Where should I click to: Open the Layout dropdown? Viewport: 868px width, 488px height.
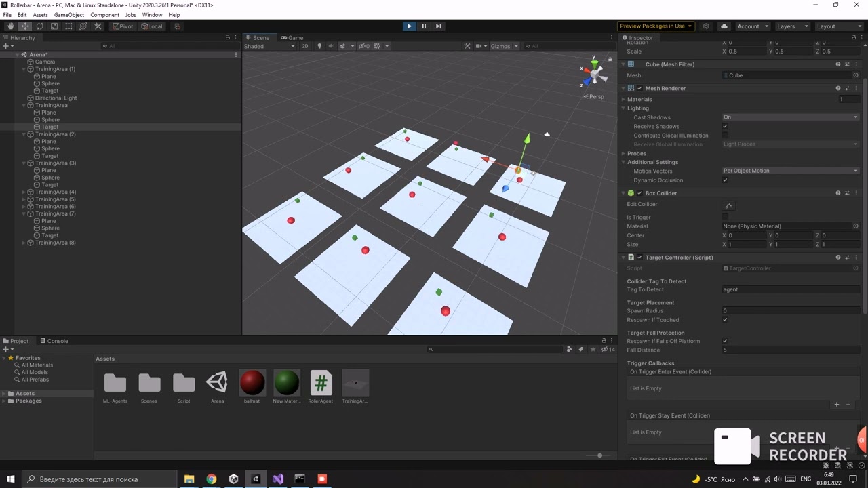(838, 26)
